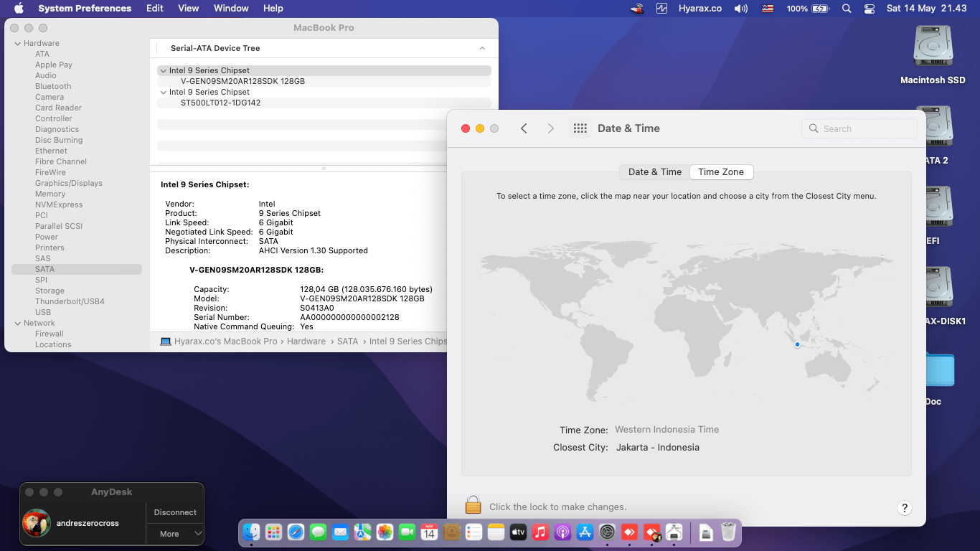Click the volume icon in menu bar
980x551 pixels.
click(x=741, y=9)
